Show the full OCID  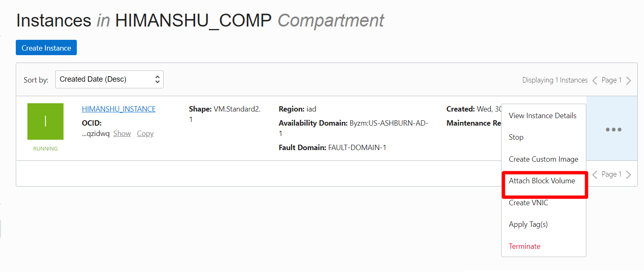(x=122, y=134)
